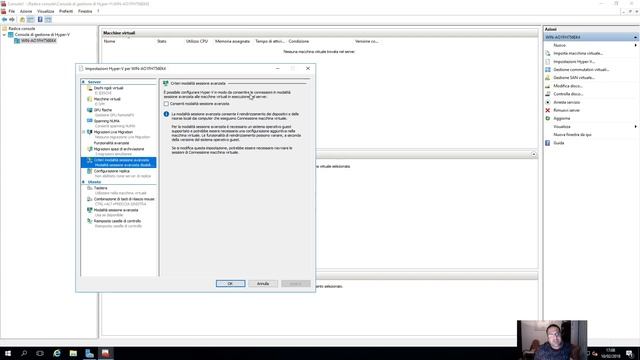640x360 pixels.
Task: Open the Visualizza menu
Action: click(x=45, y=11)
